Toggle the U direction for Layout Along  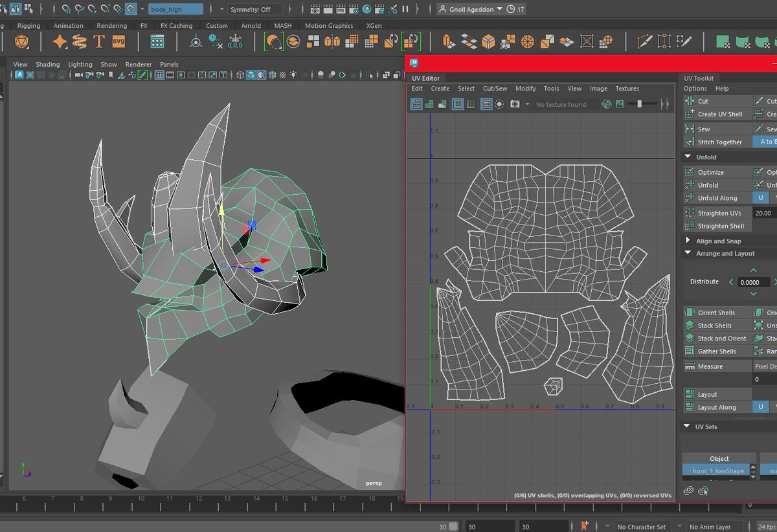(760, 407)
